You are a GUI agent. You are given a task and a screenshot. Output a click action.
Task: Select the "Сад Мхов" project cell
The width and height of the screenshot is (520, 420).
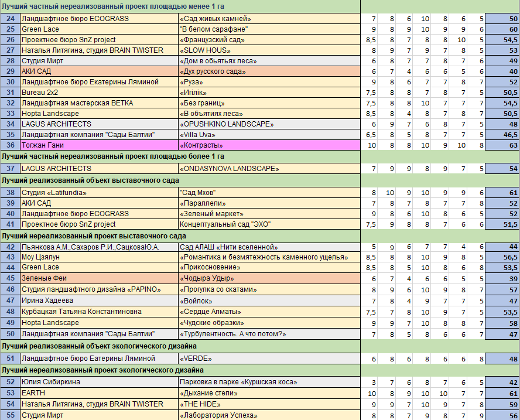pos(268,193)
